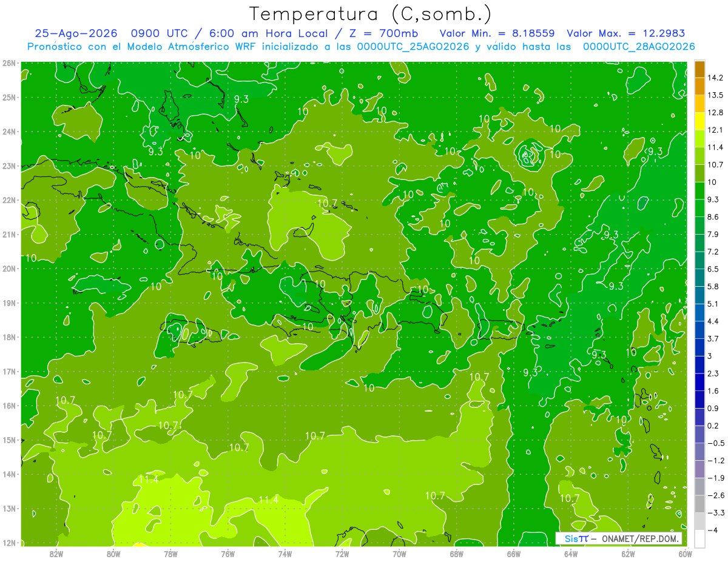Click the dark brown top swatch of colorbar

click(699, 69)
